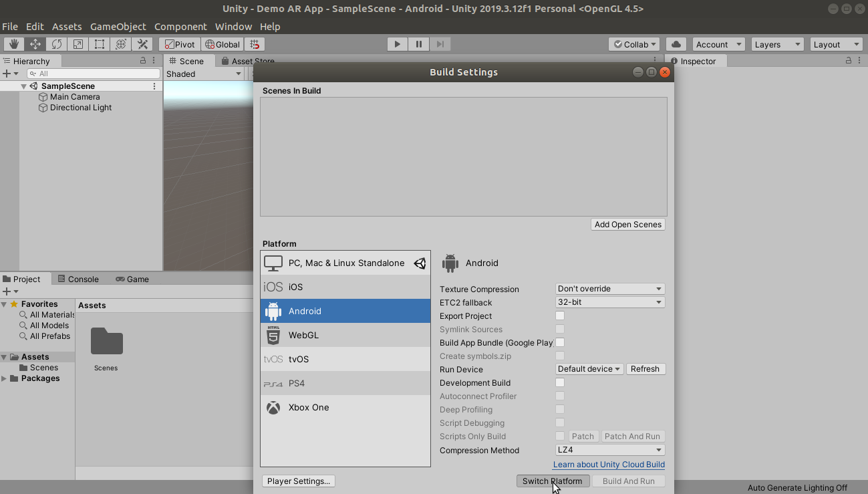Open the Collab dropdown
868x494 pixels.
(x=634, y=44)
